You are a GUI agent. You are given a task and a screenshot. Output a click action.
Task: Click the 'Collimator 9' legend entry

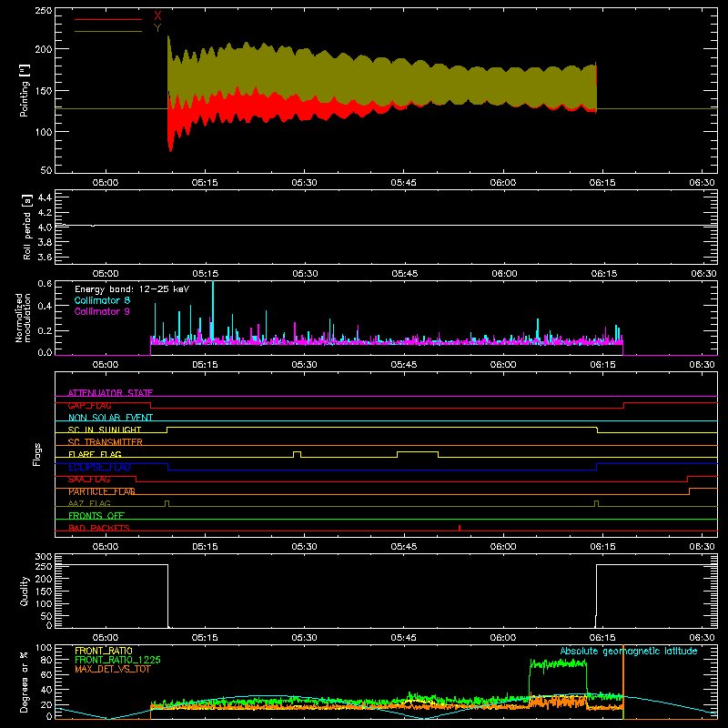(x=102, y=311)
